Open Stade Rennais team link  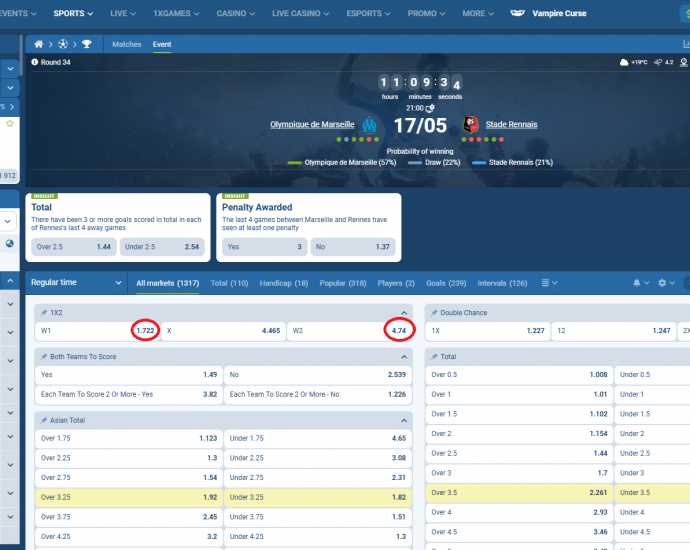pos(511,125)
